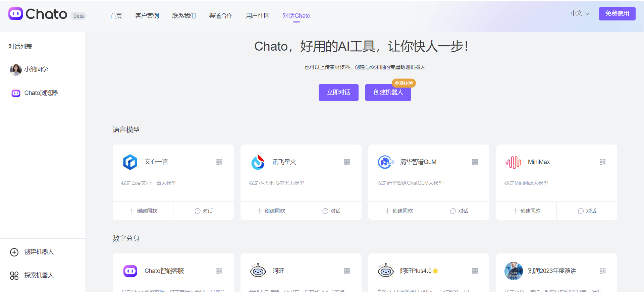
Task: Click the Chato logo icon in header
Action: tap(15, 14)
